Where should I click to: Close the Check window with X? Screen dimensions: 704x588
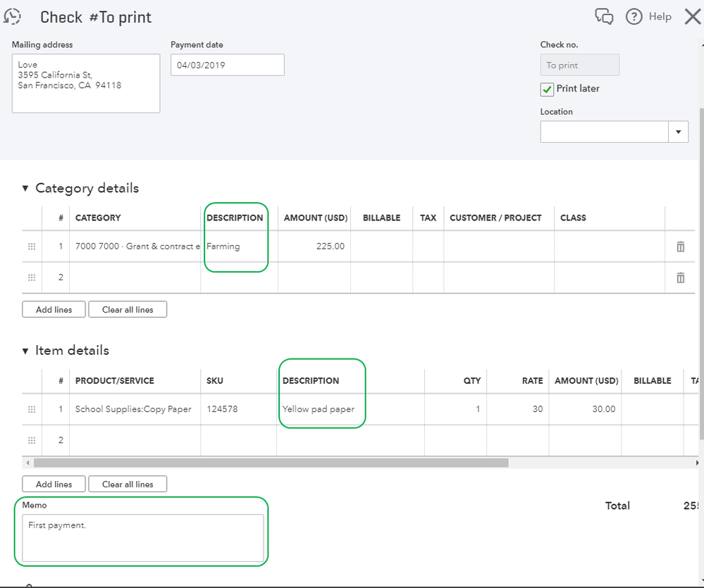(692, 16)
